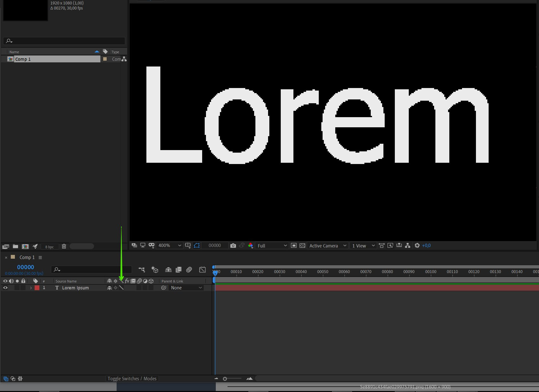This screenshot has height=392, width=539.
Task: Click the viewer current time 00000
Action: [215, 245]
